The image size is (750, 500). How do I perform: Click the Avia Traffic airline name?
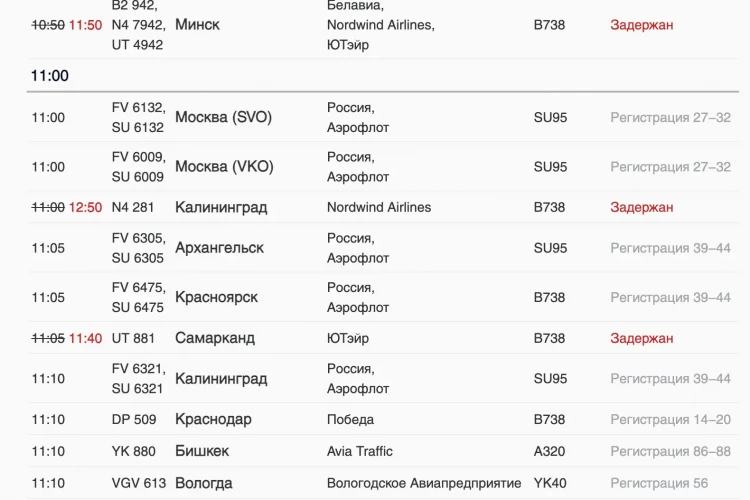[x=360, y=451]
